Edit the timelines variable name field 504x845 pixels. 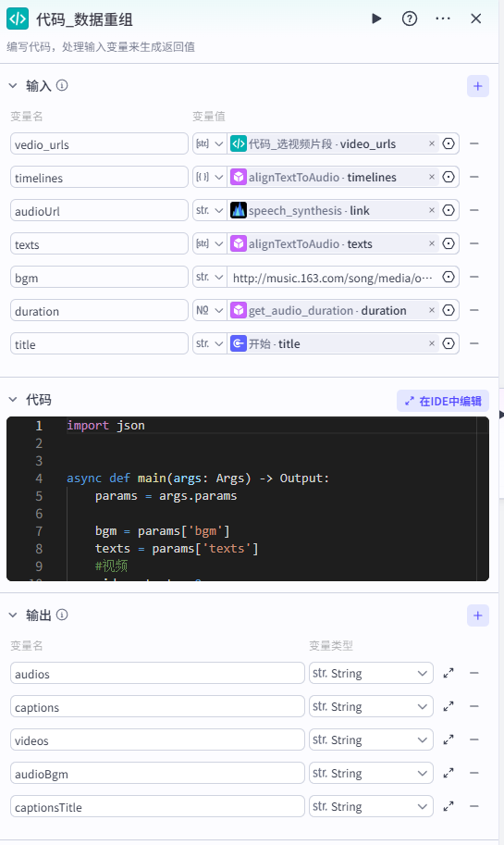tap(99, 178)
